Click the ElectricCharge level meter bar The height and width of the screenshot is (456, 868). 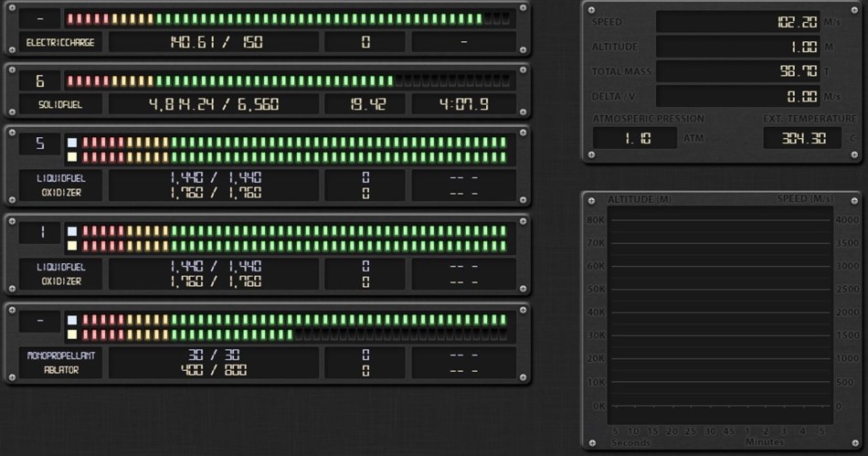pyautogui.click(x=289, y=18)
